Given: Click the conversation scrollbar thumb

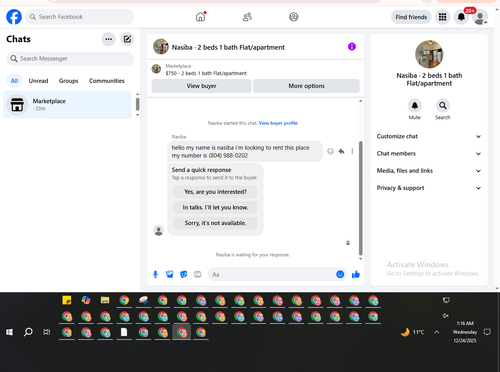Looking at the screenshot, I should (360, 198).
